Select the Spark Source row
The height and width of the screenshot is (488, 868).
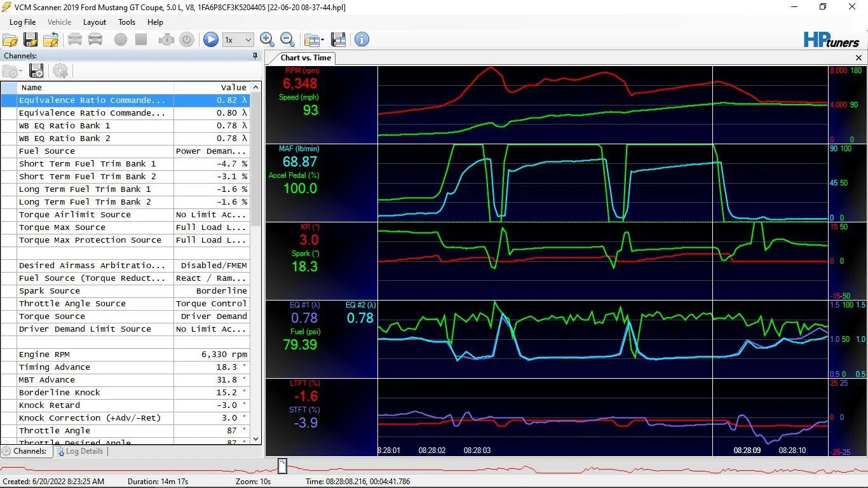(x=125, y=291)
